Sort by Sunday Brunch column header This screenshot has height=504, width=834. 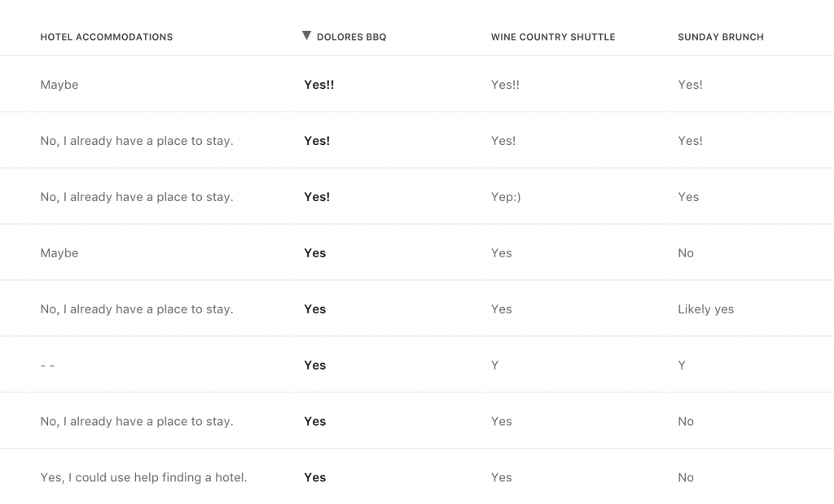coord(721,37)
